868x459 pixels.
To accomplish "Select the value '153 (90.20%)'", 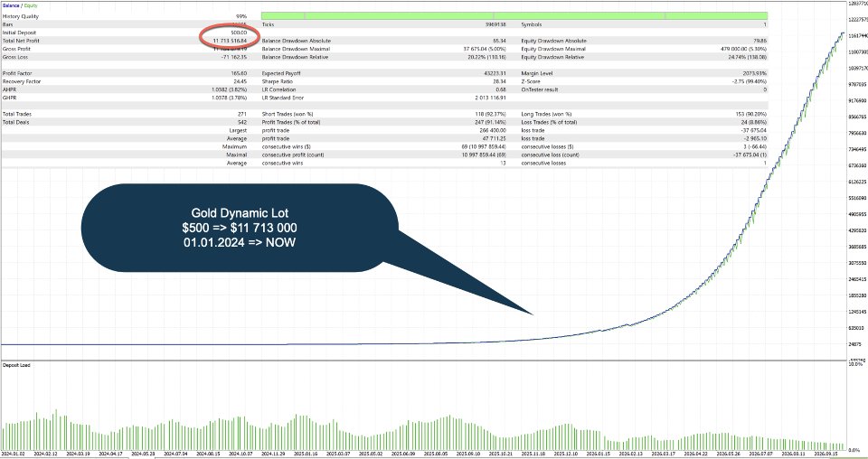I will click(751, 114).
